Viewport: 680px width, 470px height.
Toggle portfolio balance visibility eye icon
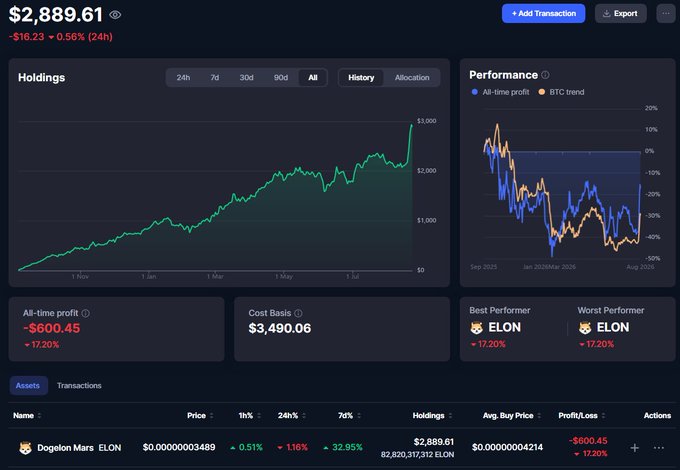115,15
